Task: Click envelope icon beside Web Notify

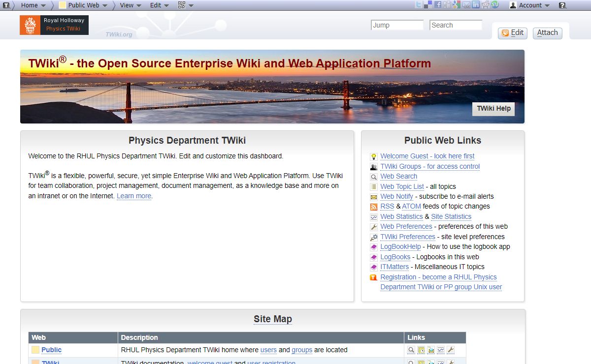Action: [374, 197]
